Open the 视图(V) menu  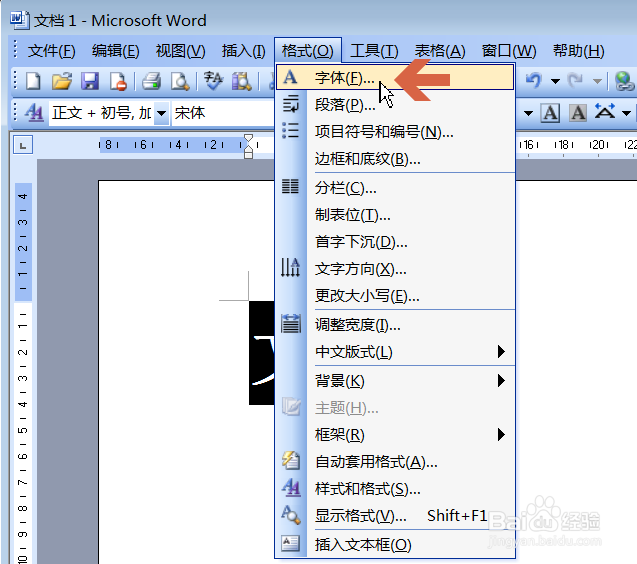[180, 51]
